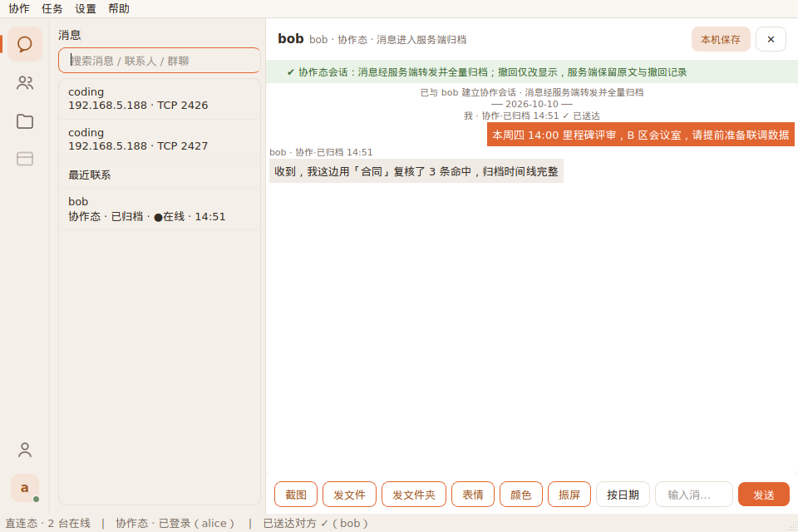Click the 直连态 · 2 台在线 status entry

coord(48,524)
